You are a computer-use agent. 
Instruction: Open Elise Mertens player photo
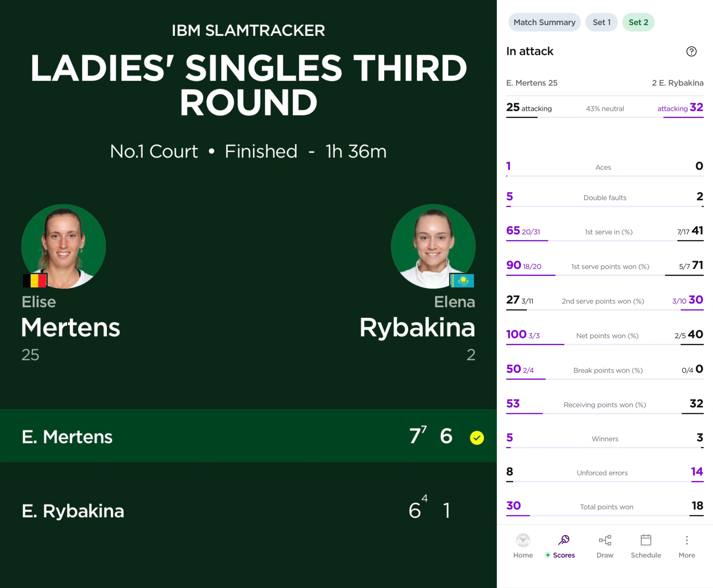point(63,246)
